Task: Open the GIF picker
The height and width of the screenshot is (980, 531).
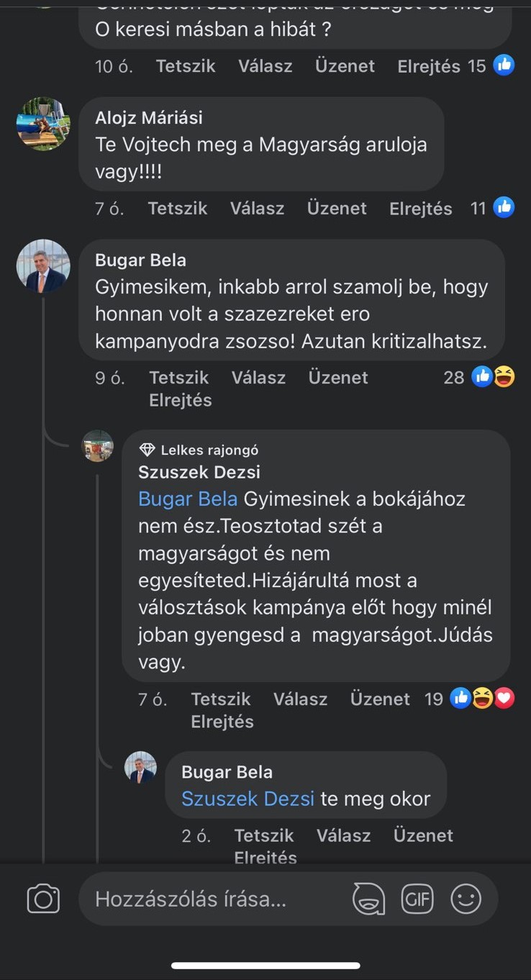Action: (417, 899)
